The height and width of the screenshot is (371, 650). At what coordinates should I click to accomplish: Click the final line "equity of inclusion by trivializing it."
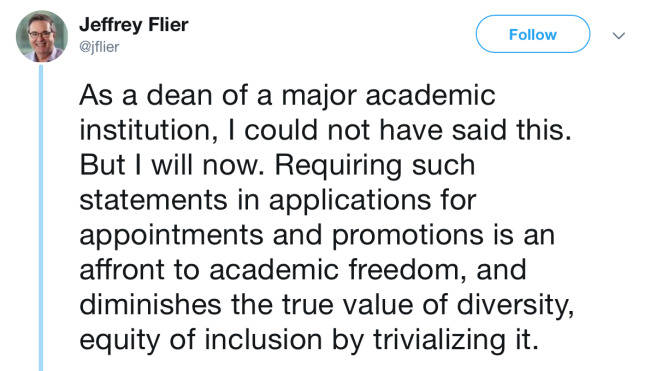[x=309, y=340]
